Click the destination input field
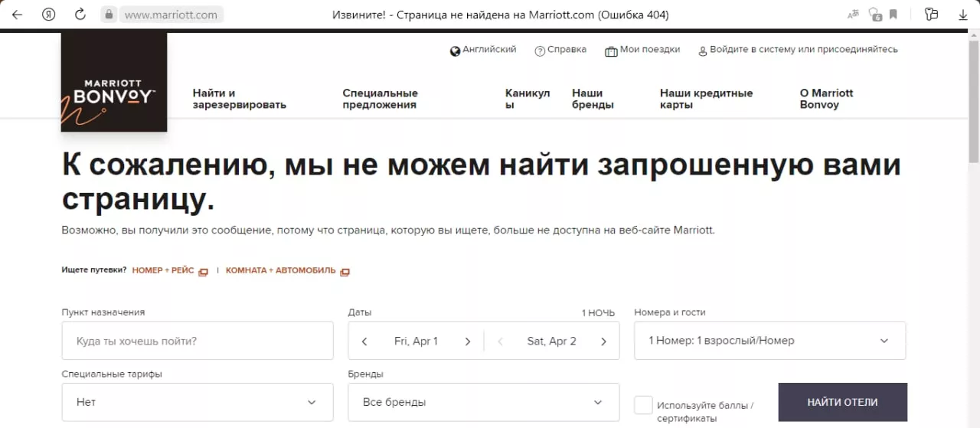Viewport: 980px width, 428px height. [198, 341]
